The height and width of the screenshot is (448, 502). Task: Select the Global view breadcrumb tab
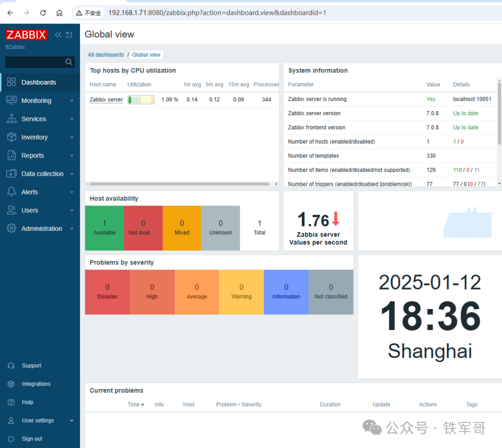[x=146, y=55]
